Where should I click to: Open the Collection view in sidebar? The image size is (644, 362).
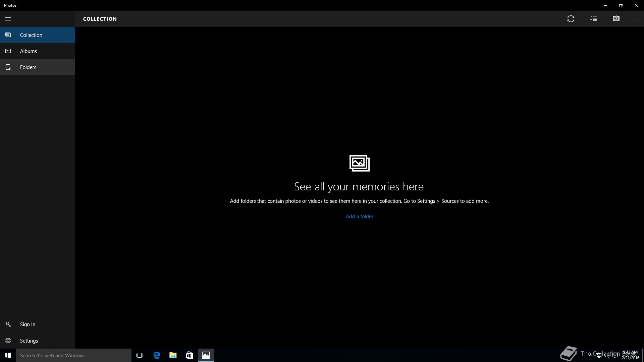31,35
